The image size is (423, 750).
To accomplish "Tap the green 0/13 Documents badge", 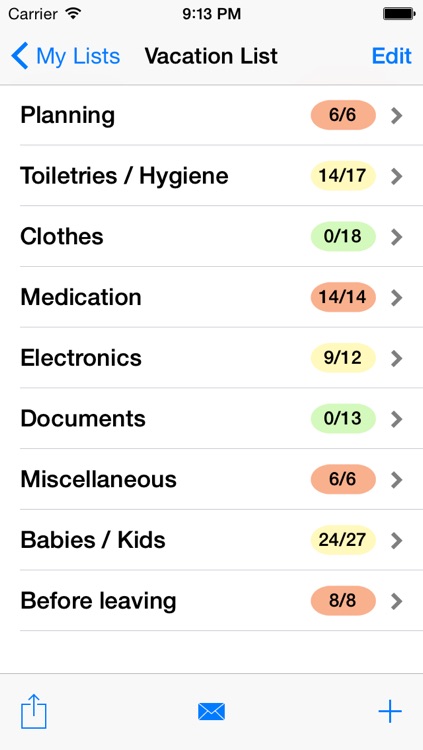I will click(x=343, y=419).
